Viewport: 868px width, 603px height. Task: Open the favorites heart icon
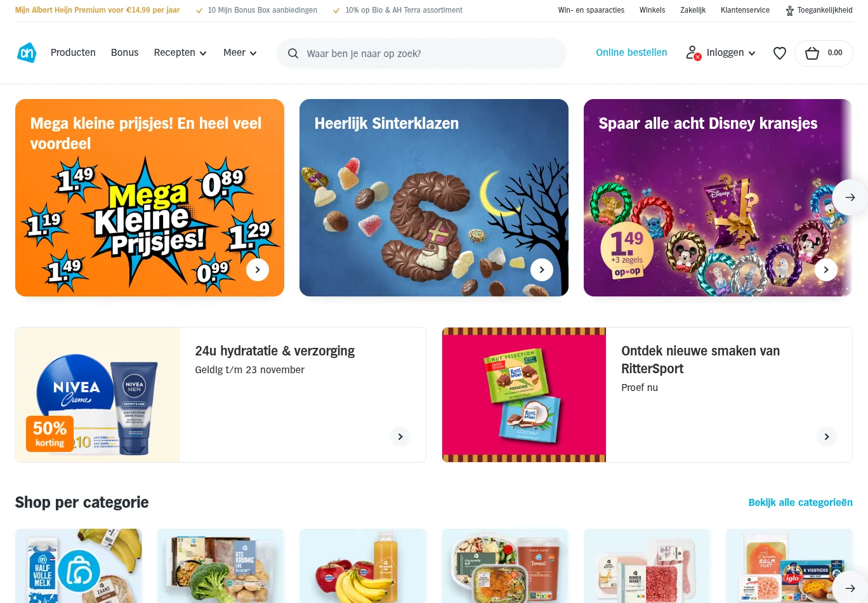[x=780, y=53]
